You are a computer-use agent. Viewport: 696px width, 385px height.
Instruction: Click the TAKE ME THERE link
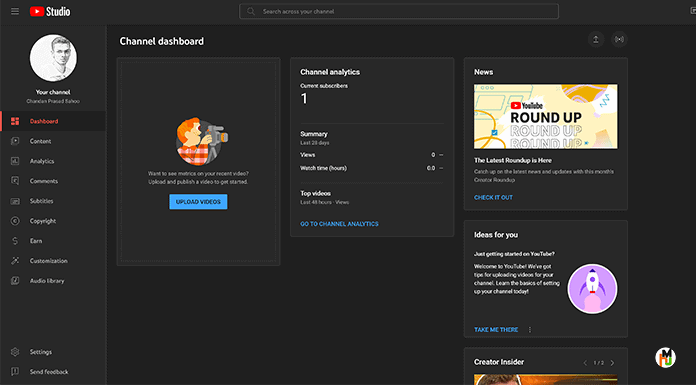click(496, 329)
